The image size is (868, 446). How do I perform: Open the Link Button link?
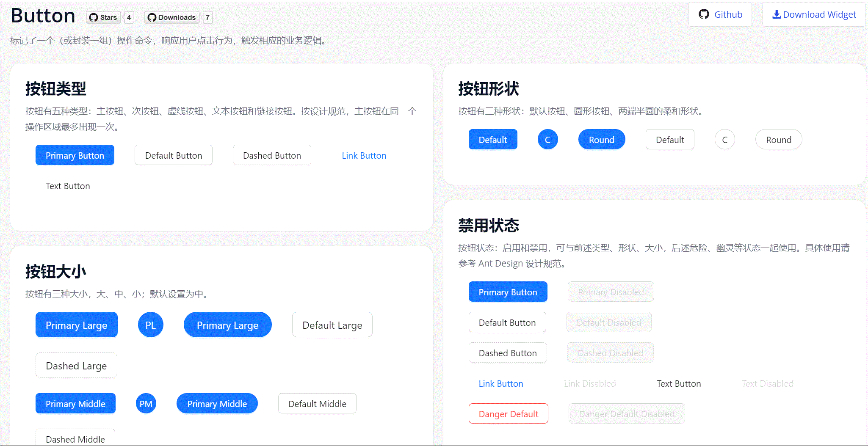coord(364,155)
